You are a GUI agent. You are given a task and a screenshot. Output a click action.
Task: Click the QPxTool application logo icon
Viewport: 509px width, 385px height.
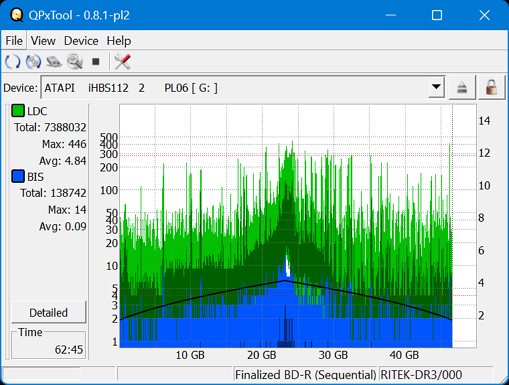tap(17, 15)
